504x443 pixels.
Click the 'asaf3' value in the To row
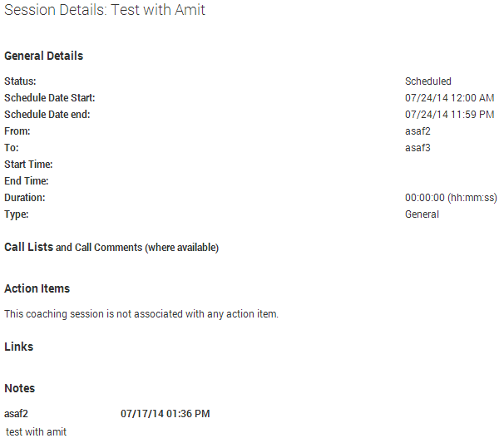click(x=418, y=148)
